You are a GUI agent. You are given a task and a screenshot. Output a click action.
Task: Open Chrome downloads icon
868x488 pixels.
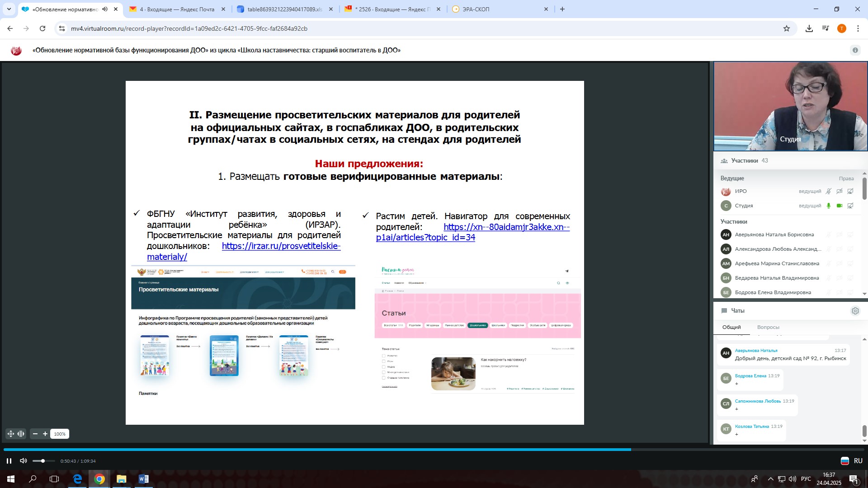[x=809, y=28]
